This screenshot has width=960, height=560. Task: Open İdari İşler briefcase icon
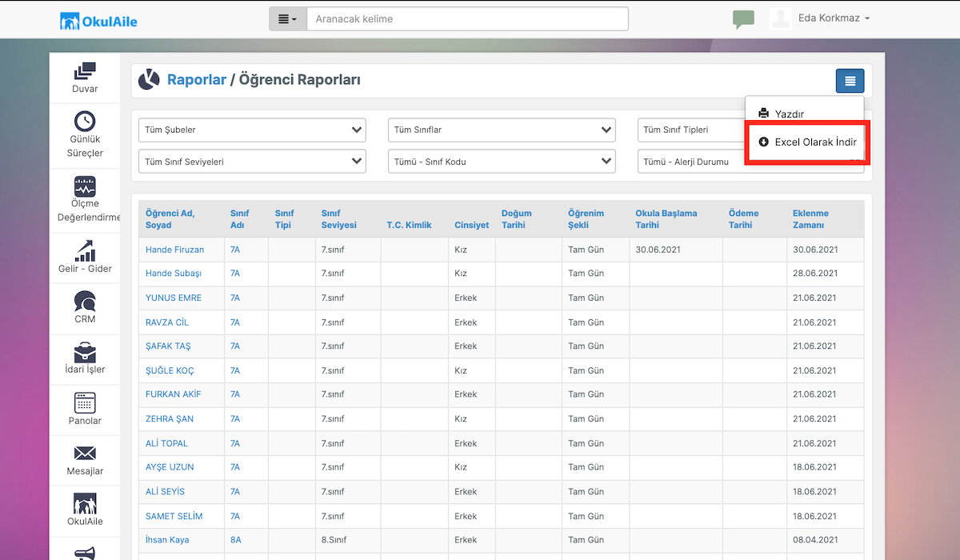[85, 352]
